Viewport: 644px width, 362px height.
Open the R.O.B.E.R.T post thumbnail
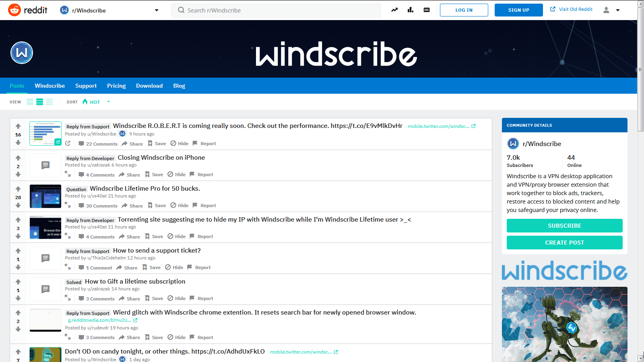coord(45,134)
